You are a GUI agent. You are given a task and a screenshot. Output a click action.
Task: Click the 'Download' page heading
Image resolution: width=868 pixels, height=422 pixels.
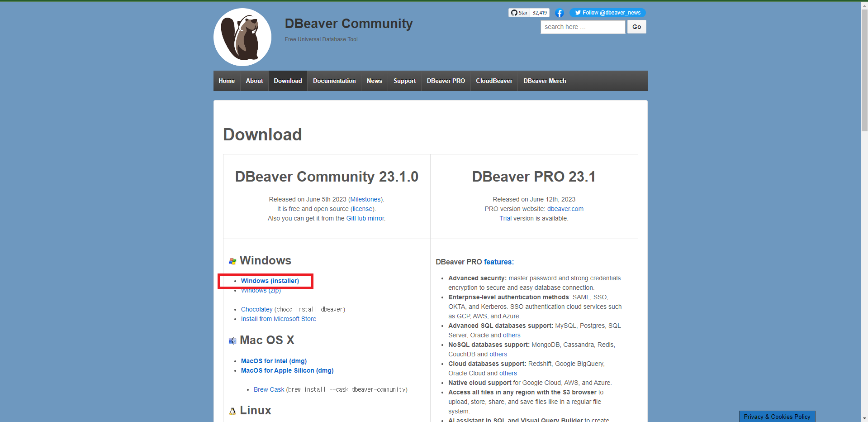coord(262,134)
